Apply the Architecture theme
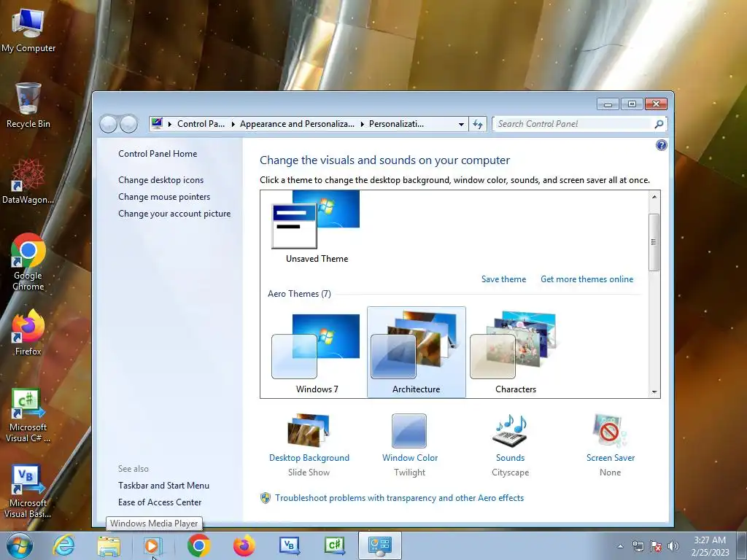This screenshot has height=560, width=747. click(x=417, y=352)
